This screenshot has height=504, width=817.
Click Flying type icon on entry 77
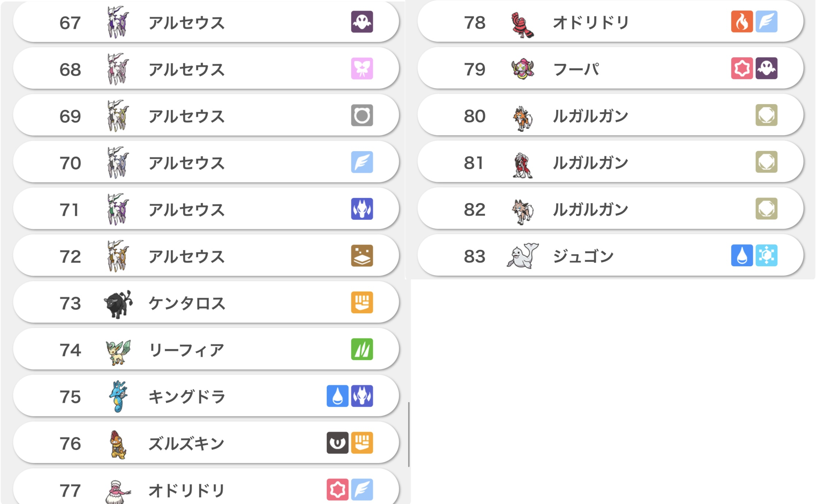362,489
